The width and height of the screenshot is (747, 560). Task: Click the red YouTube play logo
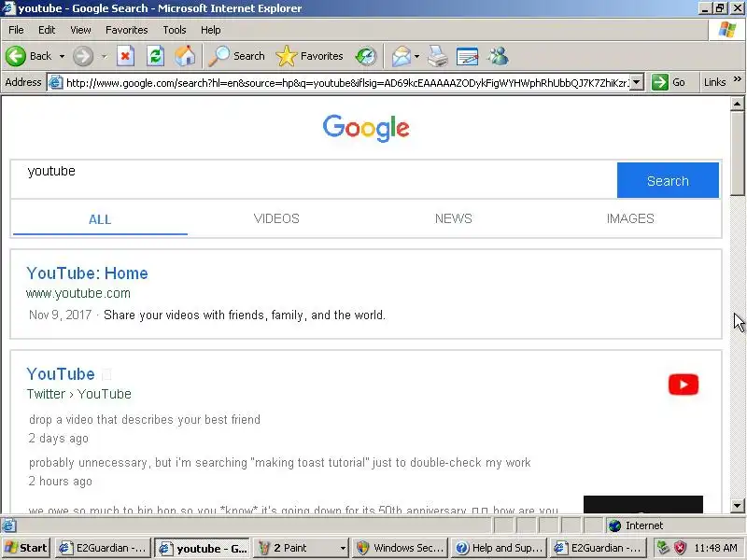(684, 385)
